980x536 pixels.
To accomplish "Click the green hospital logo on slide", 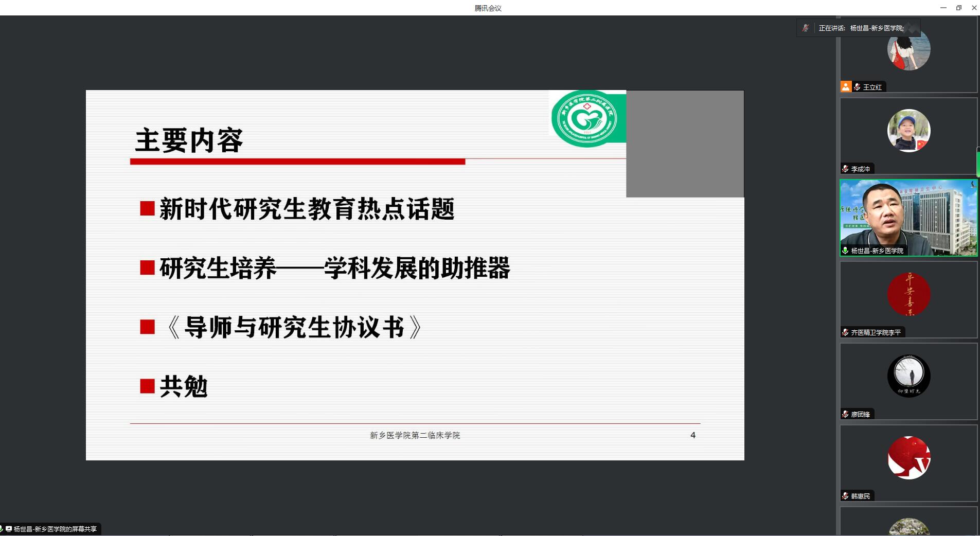I will coord(584,119).
